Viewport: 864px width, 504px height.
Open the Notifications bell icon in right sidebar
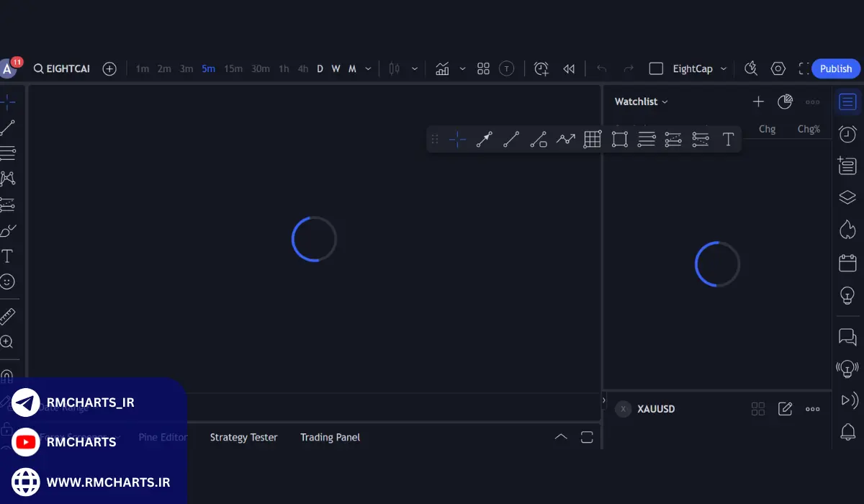(847, 431)
